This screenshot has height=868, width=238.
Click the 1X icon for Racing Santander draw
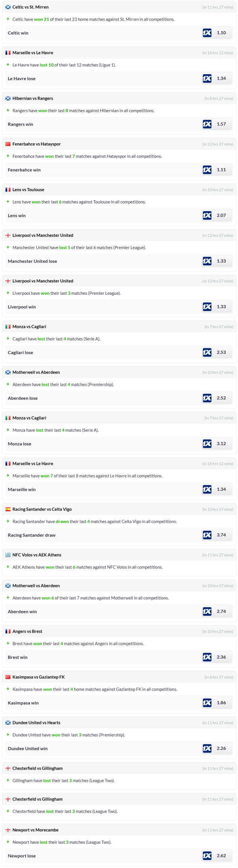(207, 535)
